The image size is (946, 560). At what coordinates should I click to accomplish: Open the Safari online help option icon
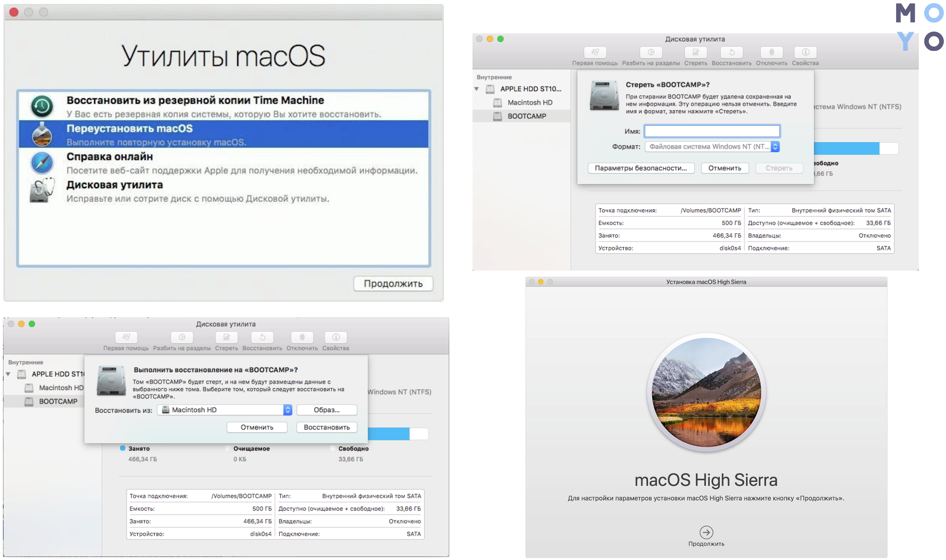(x=42, y=163)
